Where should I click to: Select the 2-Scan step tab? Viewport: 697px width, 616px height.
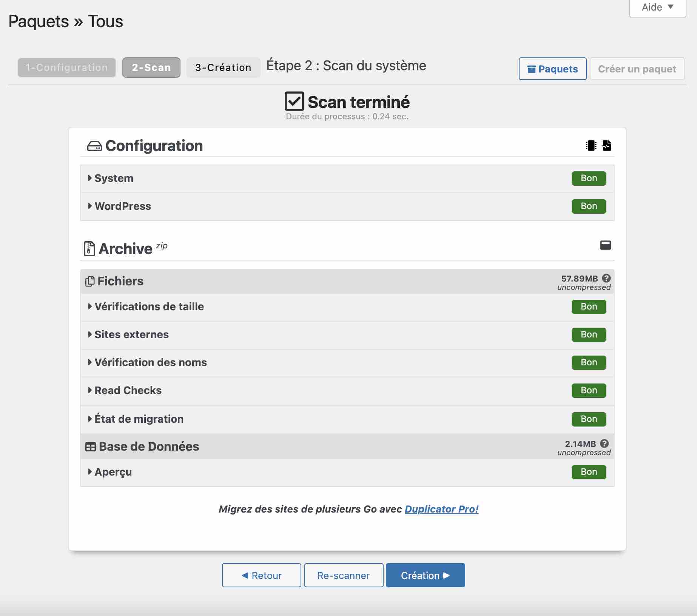point(151,68)
